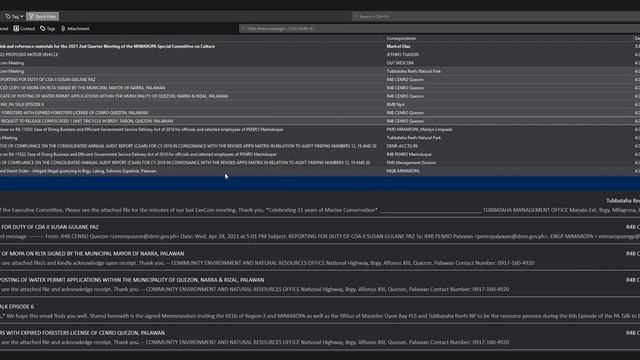The image size is (640, 360).
Task: Toggle the Attachment quick filter
Action: point(75,29)
